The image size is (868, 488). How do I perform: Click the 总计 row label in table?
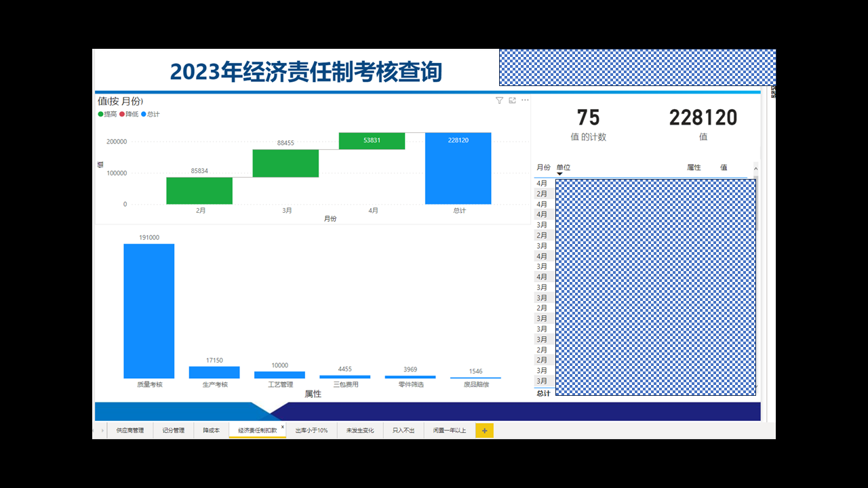[x=543, y=393]
